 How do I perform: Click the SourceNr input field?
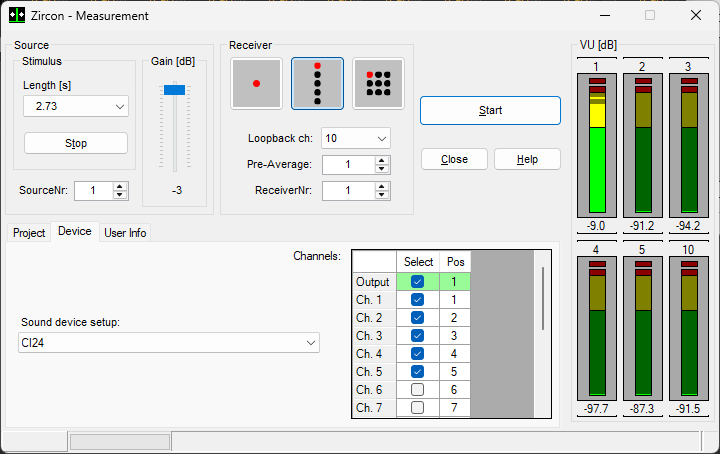pyautogui.click(x=94, y=191)
